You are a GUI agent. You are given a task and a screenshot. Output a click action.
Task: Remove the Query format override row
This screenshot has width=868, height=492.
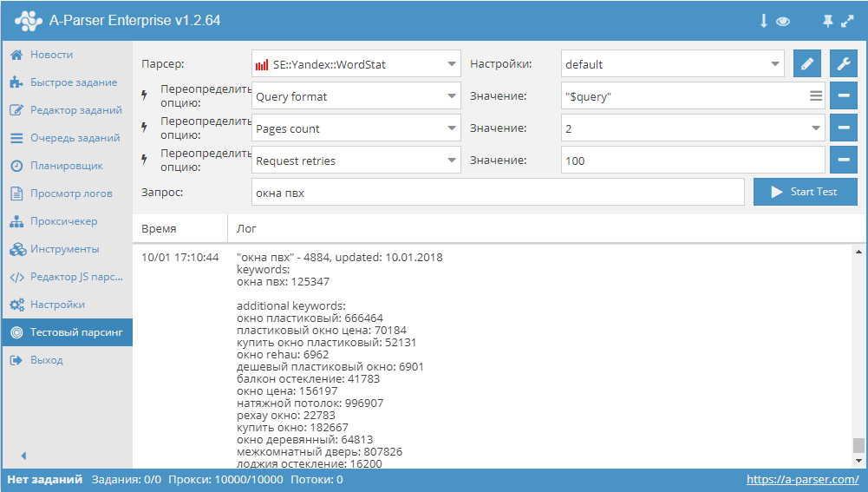click(844, 95)
